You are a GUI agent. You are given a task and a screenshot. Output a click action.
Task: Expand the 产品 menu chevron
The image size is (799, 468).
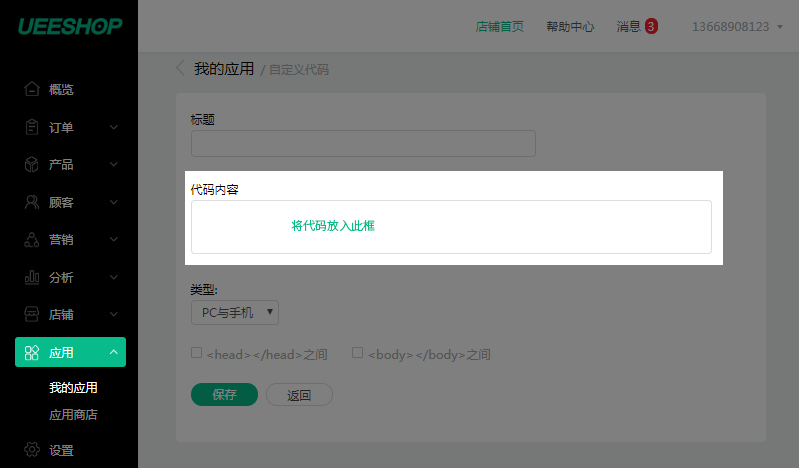[114, 164]
